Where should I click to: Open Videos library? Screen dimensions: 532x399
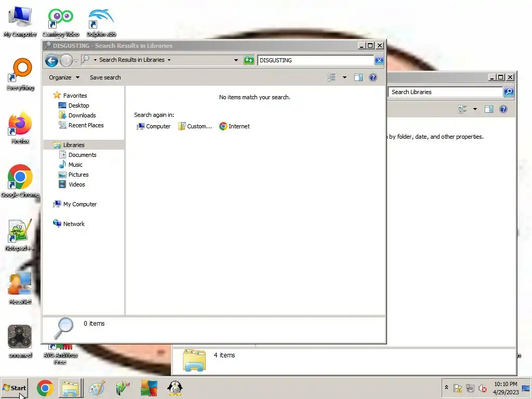pos(77,184)
